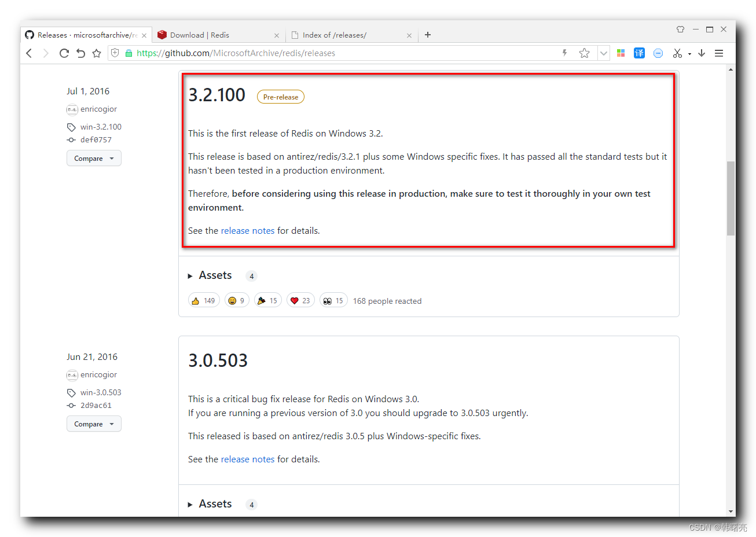Viewport: 756px width, 537px height.
Task: Toggle the hooray reaction 15
Action: (268, 300)
